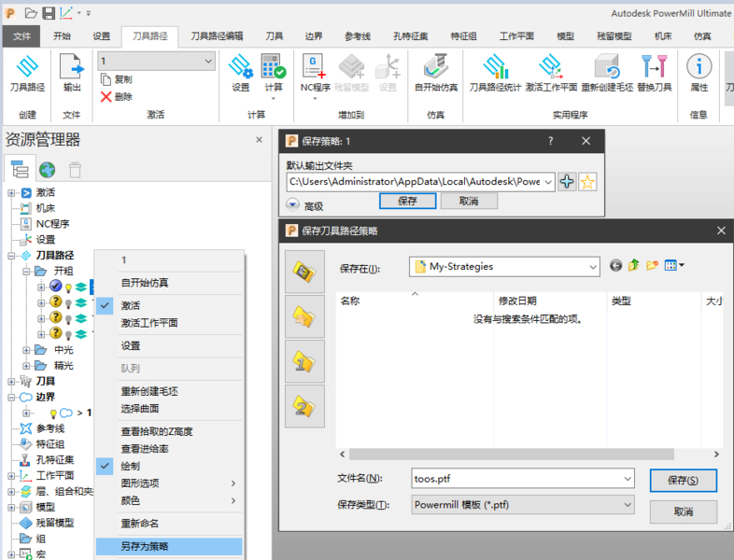Viewport: 734px width, 560px height.
Task: Click the 保存(S) button in file dialog
Action: click(x=683, y=480)
